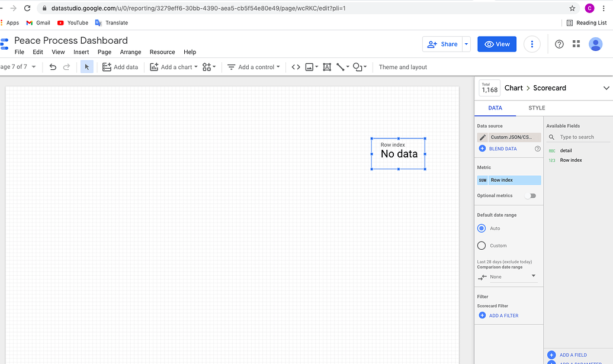Screen dimensions: 613x364
Task: Open the page selector showing 7 of 7
Action: pos(18,67)
